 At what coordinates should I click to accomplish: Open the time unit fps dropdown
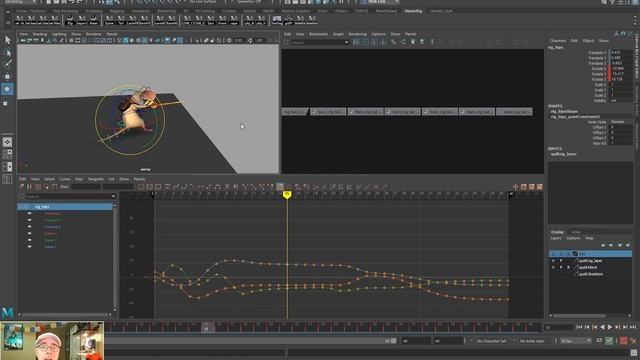576,341
